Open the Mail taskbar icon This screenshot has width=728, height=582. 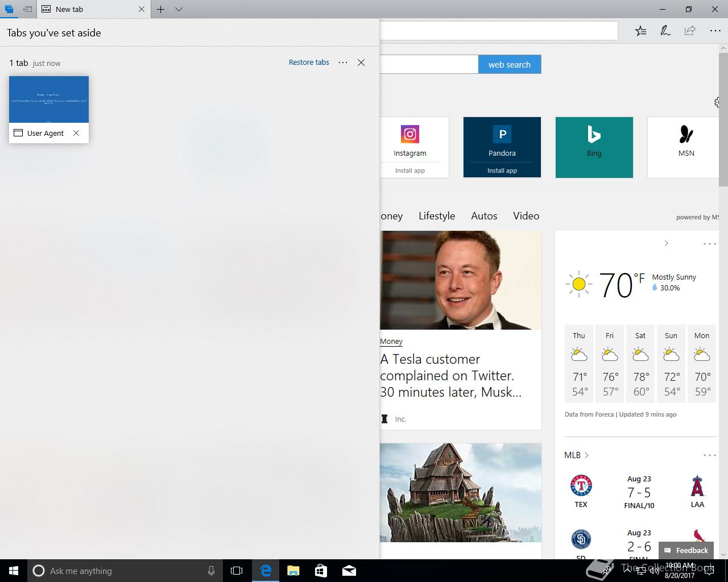click(349, 571)
